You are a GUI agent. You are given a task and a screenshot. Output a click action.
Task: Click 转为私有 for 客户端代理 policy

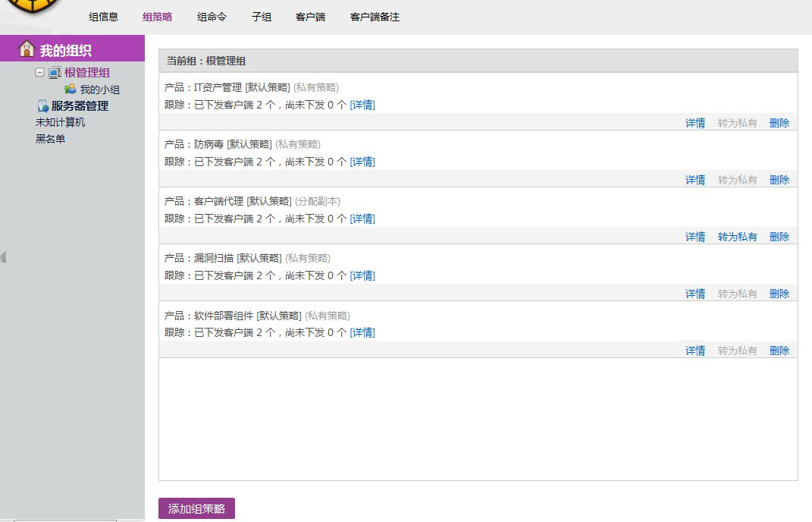point(737,237)
